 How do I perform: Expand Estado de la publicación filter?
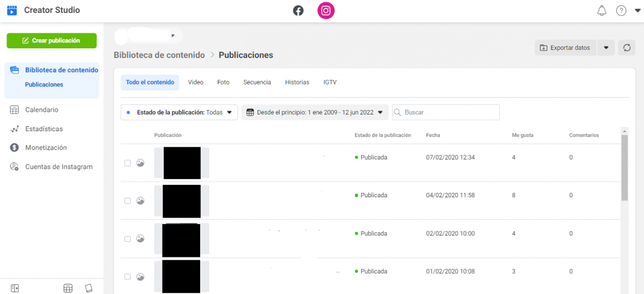click(179, 112)
